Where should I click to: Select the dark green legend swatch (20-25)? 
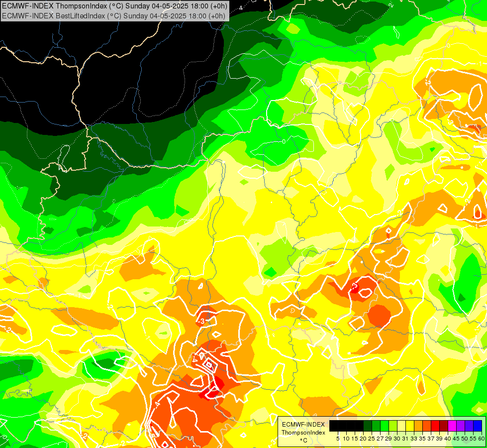(x=368, y=426)
